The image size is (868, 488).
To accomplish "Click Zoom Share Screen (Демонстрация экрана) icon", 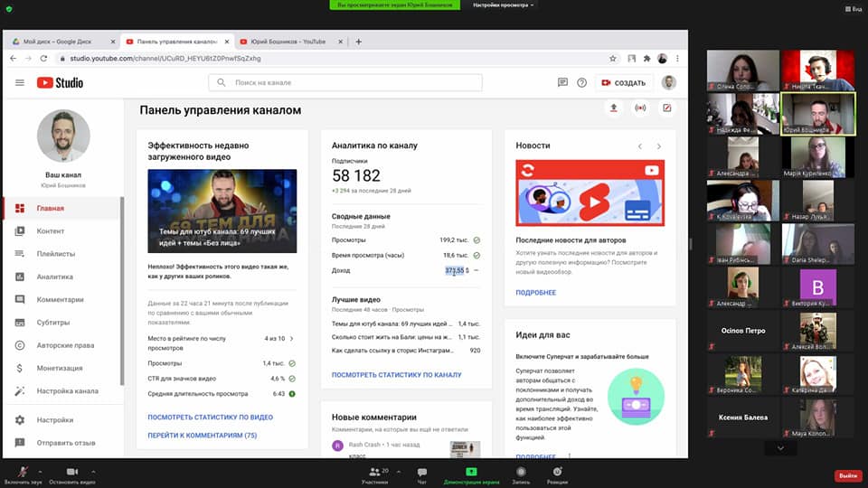I will click(x=471, y=474).
